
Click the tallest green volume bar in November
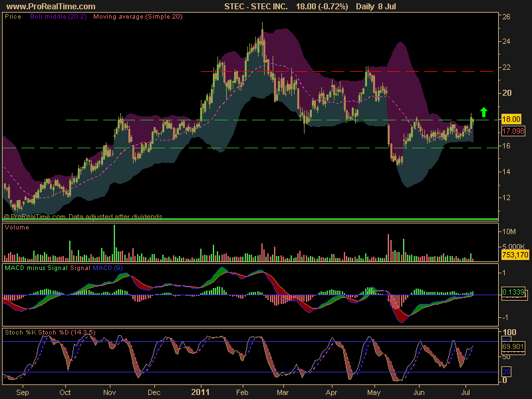(x=114, y=243)
